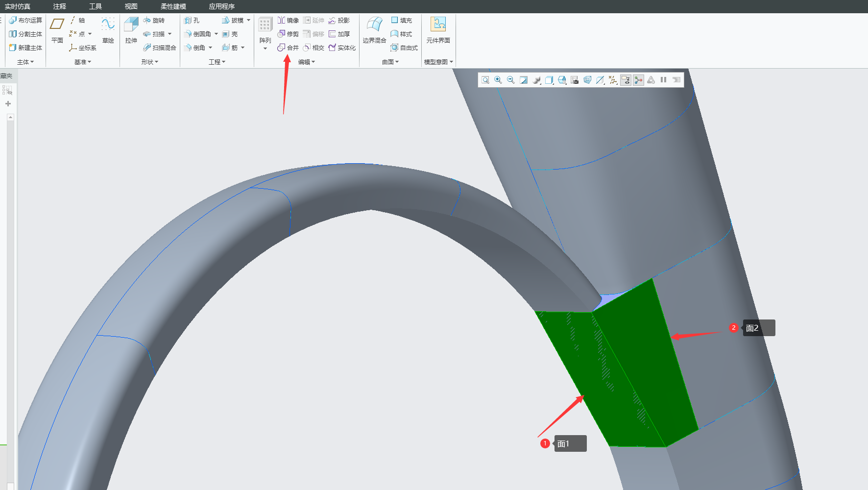Viewport: 868px width, 490px height.
Task: Click the refit view icon in graphics toolbar
Action: pos(485,80)
